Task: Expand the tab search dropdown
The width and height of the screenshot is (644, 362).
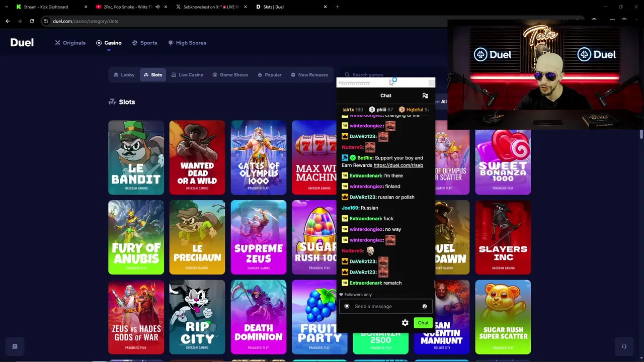Action: point(6,7)
